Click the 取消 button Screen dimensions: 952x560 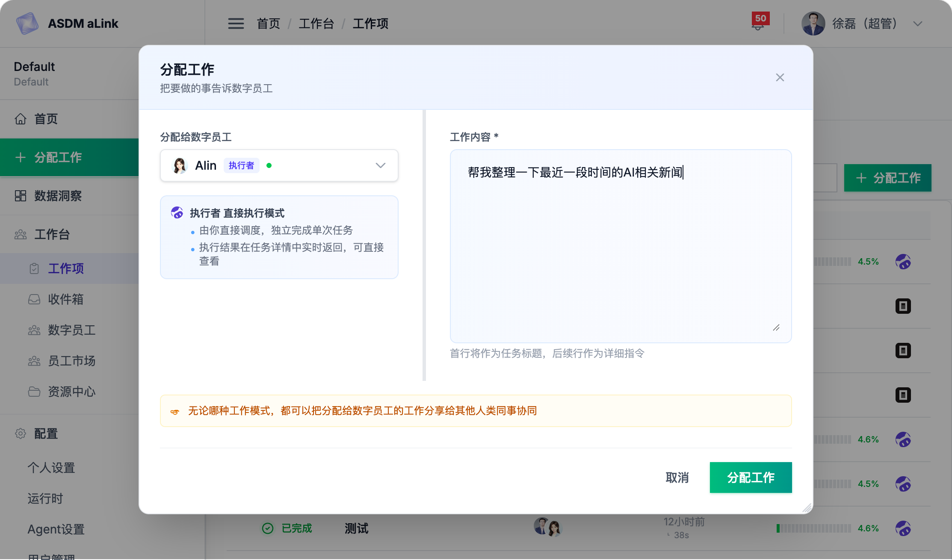pyautogui.click(x=677, y=477)
